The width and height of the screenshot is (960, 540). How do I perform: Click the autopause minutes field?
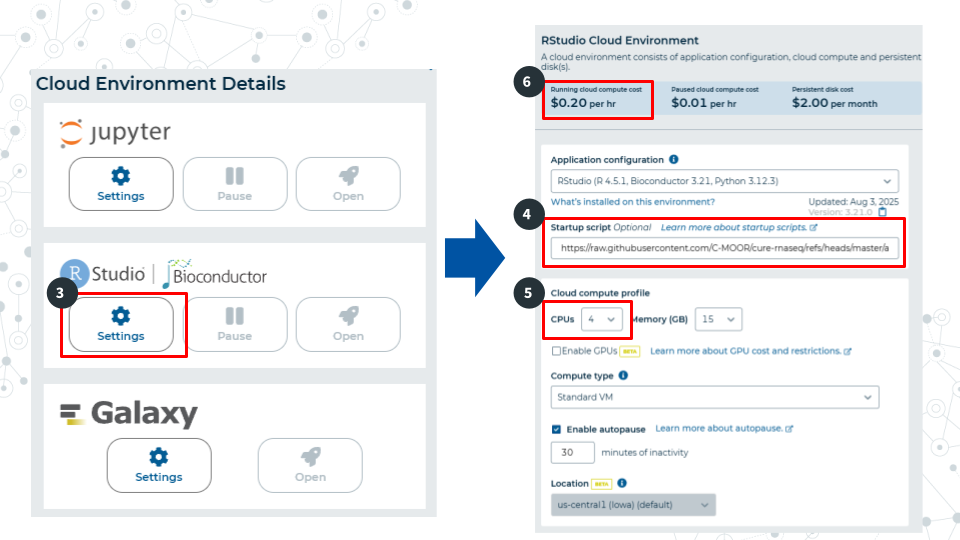(x=572, y=452)
